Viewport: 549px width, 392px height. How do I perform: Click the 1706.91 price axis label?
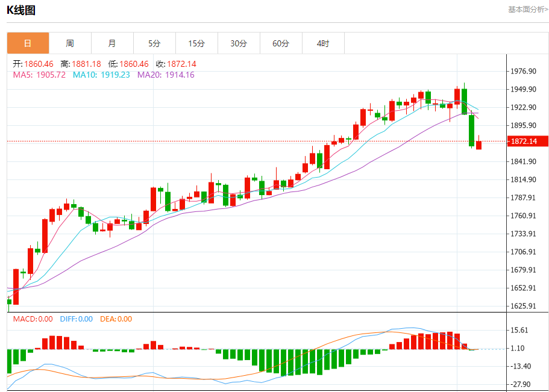click(524, 252)
